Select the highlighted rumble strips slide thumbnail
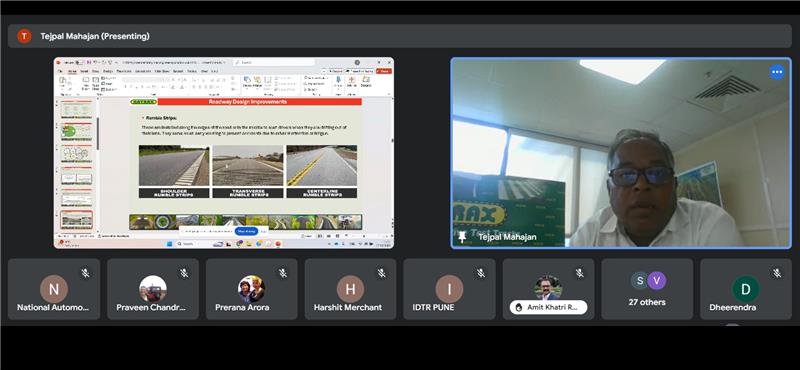Image resolution: width=800 pixels, height=370 pixels. (77, 219)
